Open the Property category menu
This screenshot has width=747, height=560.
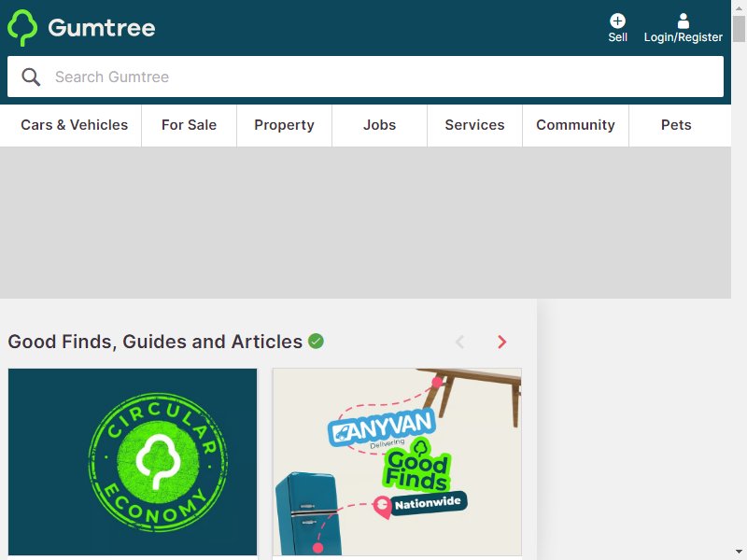pyautogui.click(x=285, y=125)
